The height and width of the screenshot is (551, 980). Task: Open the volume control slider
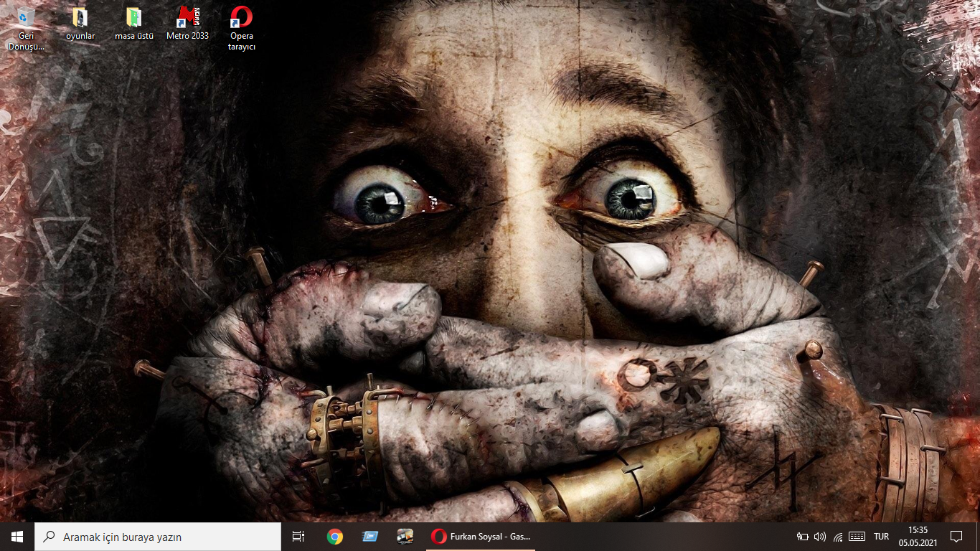pos(820,536)
